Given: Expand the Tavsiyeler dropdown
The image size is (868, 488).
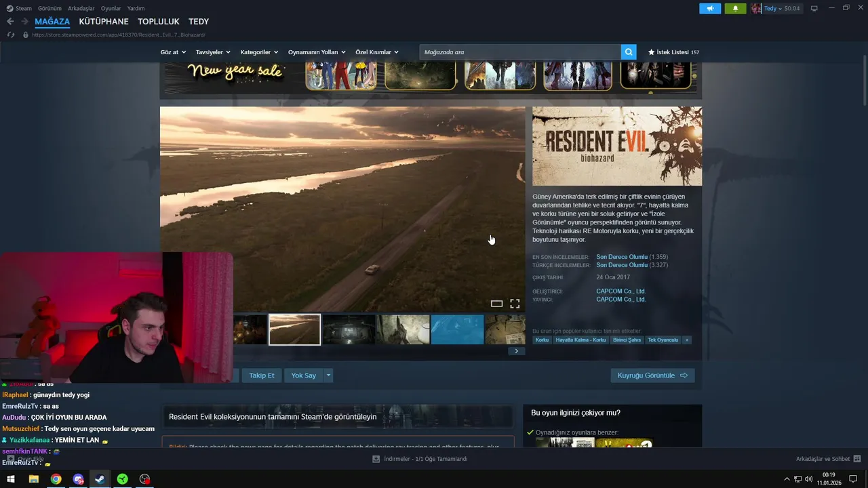Looking at the screenshot, I should click(x=213, y=52).
